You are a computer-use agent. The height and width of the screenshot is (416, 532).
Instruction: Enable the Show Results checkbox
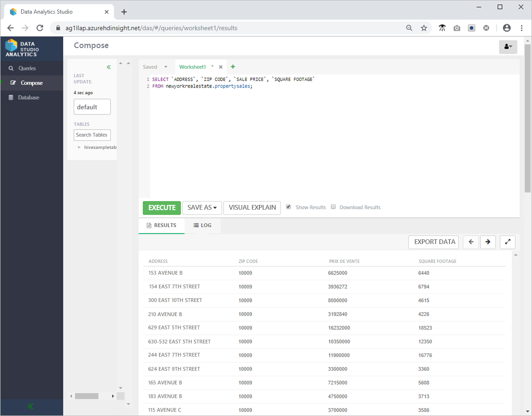288,207
